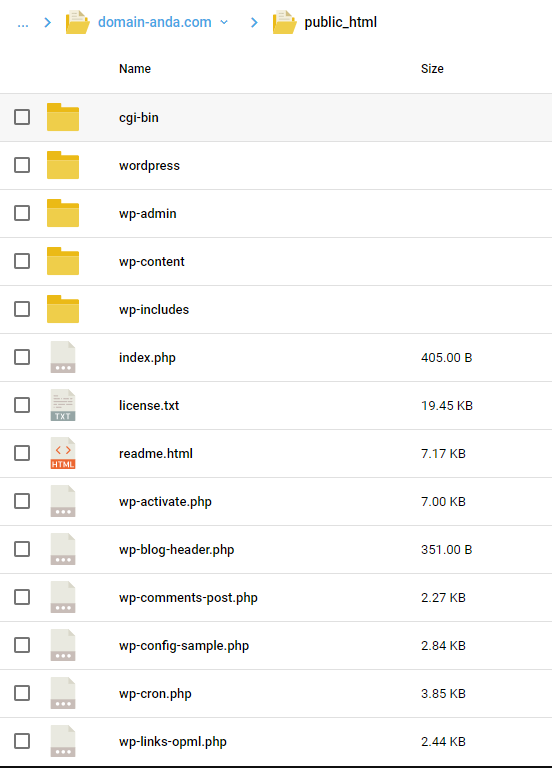
Task: Click the TXT file icon for license.txt
Action: click(63, 405)
